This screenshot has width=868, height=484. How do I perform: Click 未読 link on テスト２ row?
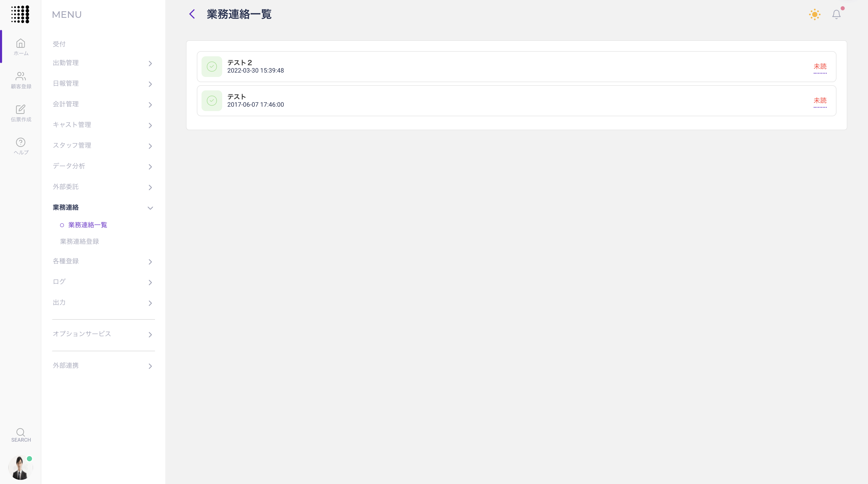(819, 66)
